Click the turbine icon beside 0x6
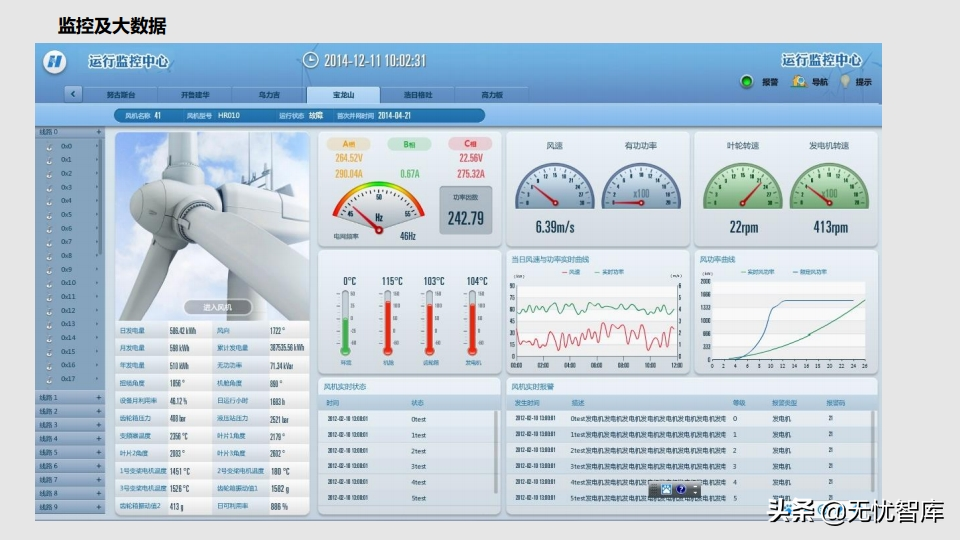This screenshot has width=960, height=540. pos(49,228)
